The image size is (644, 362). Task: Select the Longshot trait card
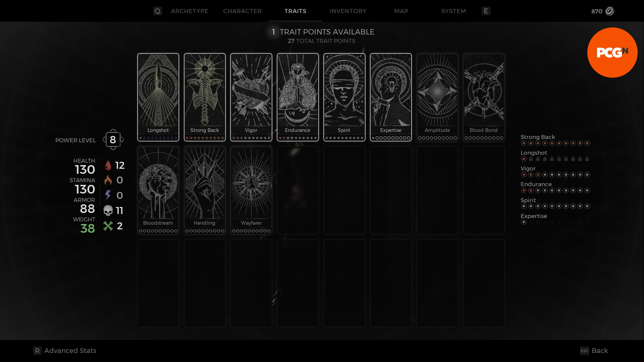click(158, 97)
